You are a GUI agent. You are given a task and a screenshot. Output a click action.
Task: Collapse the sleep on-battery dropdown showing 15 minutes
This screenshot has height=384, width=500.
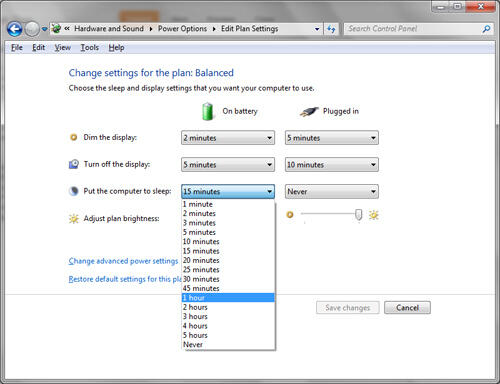[x=228, y=191]
